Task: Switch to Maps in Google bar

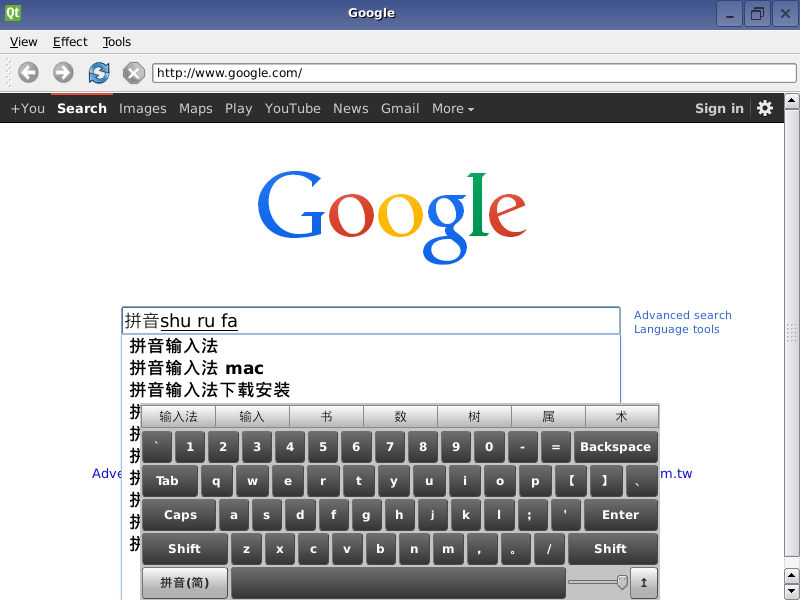Action: (195, 109)
